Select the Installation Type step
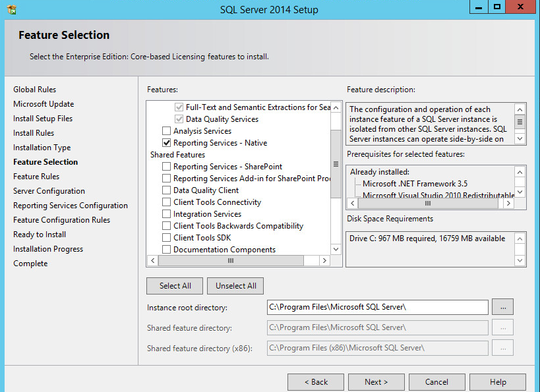The width and height of the screenshot is (540, 392). point(42,148)
